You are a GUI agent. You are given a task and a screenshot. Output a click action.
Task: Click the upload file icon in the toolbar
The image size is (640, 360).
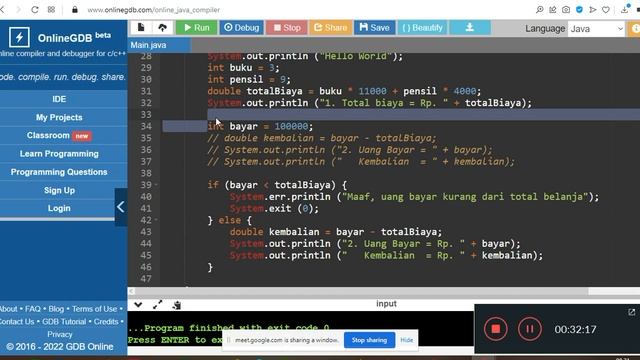click(162, 27)
